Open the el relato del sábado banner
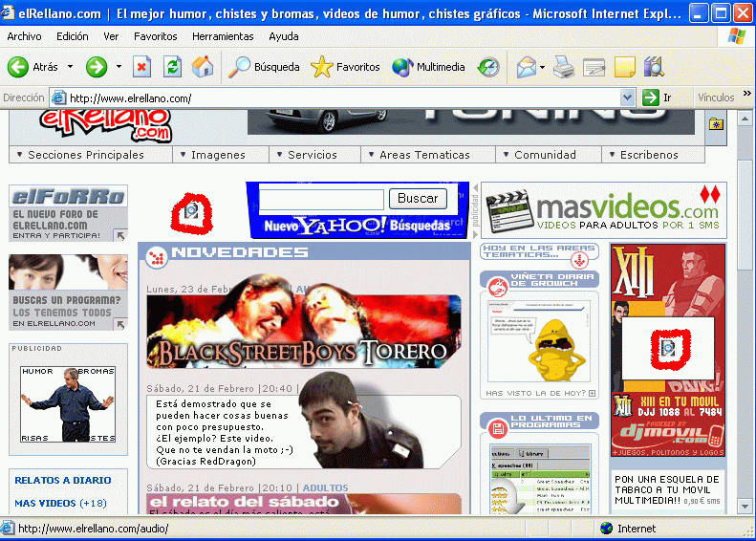756x541 pixels. pyautogui.click(x=304, y=504)
